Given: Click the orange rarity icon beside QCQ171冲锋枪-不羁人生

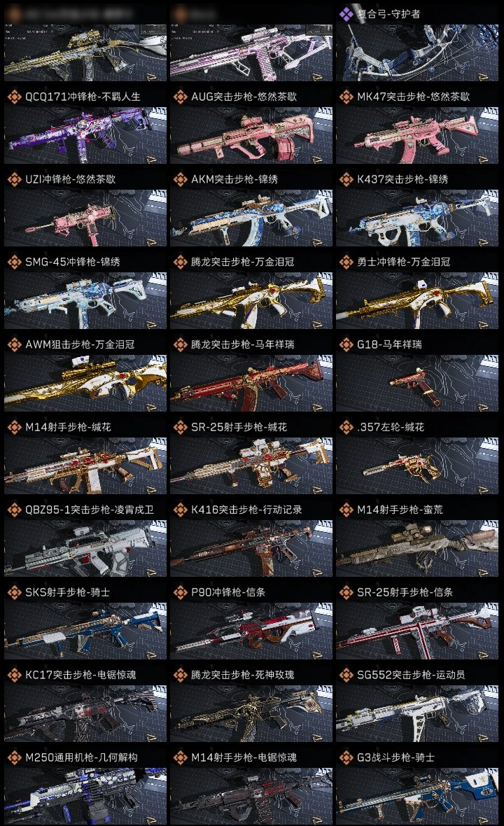Looking at the screenshot, I should 14,97.
